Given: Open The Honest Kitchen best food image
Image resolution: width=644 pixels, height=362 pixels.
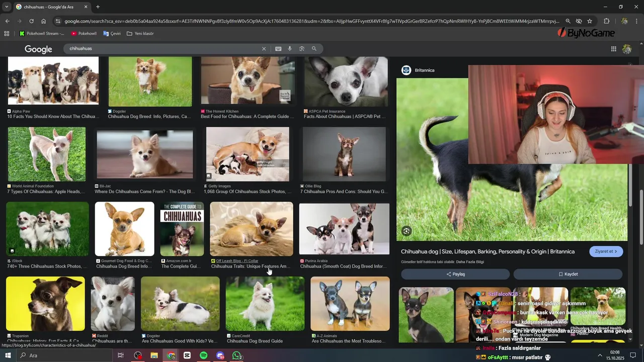Looking at the screenshot, I should point(248,80).
